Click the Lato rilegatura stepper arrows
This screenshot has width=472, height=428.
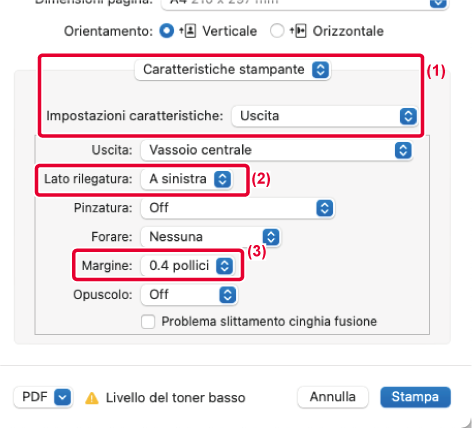pyautogui.click(x=222, y=179)
